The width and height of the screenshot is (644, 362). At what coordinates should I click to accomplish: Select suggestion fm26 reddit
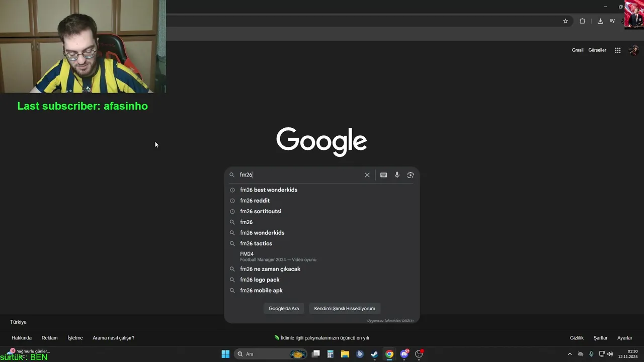[x=322, y=201]
